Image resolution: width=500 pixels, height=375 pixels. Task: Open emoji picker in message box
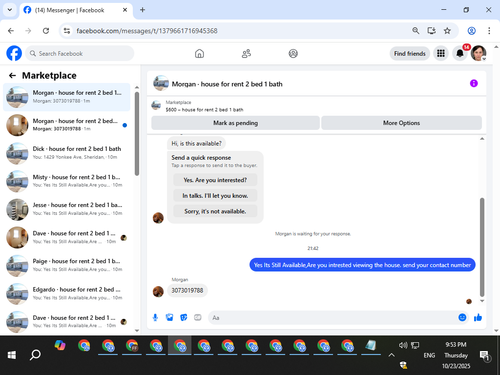pyautogui.click(x=462, y=317)
